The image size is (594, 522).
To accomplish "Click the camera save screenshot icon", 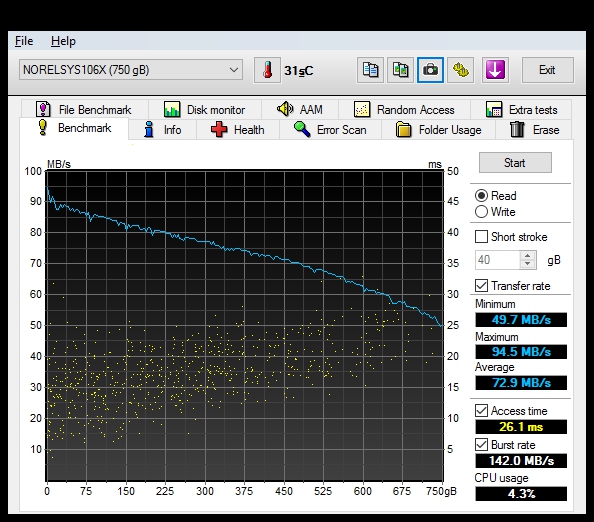I will click(x=430, y=70).
